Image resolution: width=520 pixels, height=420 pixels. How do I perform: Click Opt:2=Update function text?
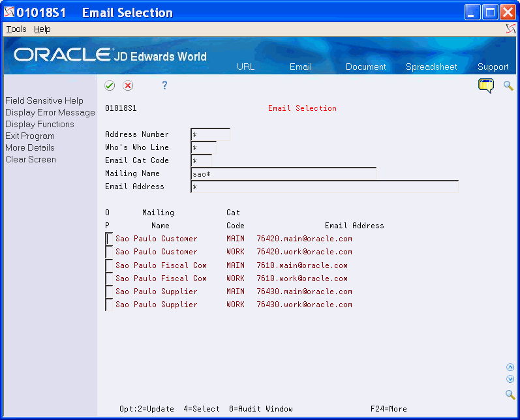pyautogui.click(x=147, y=409)
